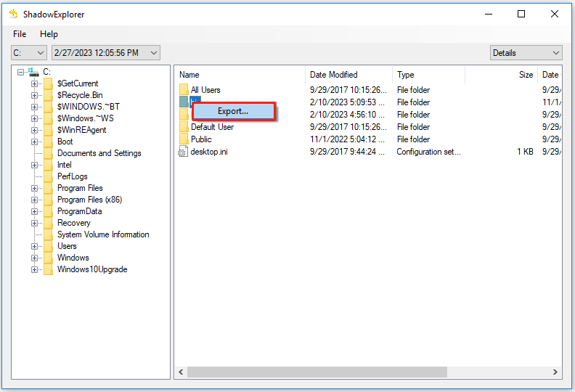Click the ShadowExplorer app icon in title bar
Image resolution: width=575 pixels, height=392 pixels.
click(x=13, y=14)
